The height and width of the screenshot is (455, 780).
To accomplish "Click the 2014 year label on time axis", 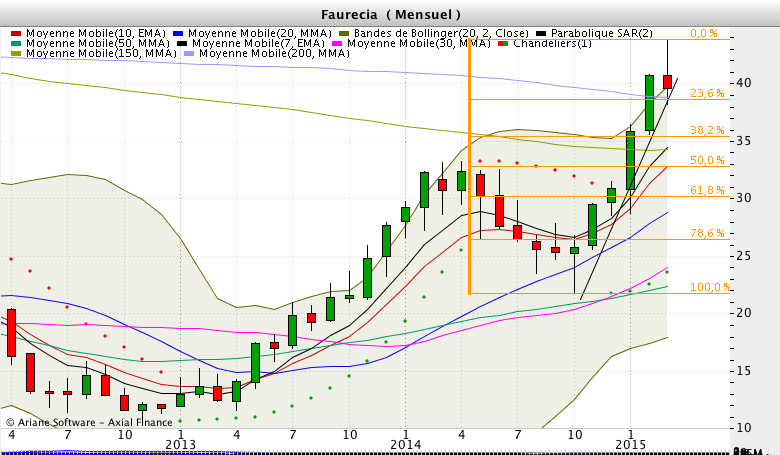I will 406,444.
